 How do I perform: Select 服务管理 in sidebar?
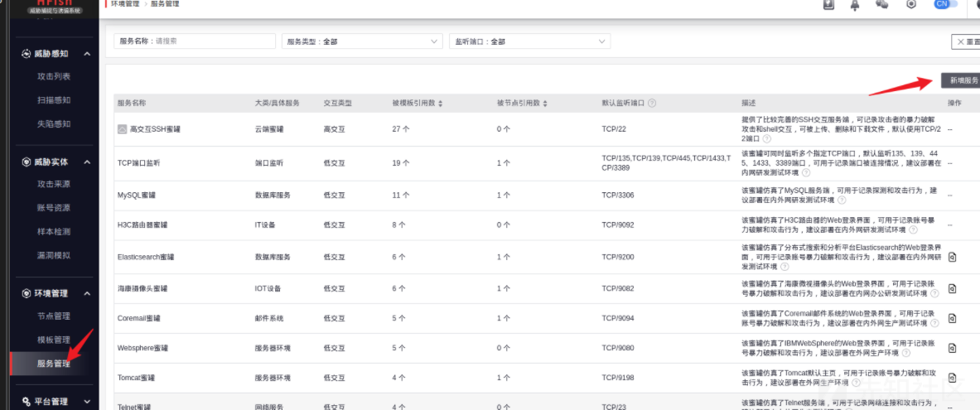coord(55,364)
